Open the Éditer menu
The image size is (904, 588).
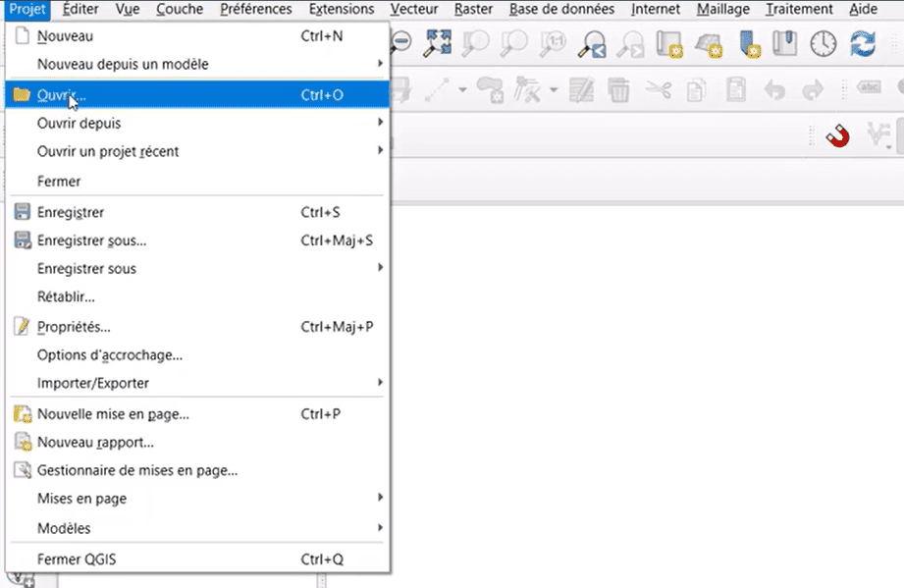coord(80,9)
